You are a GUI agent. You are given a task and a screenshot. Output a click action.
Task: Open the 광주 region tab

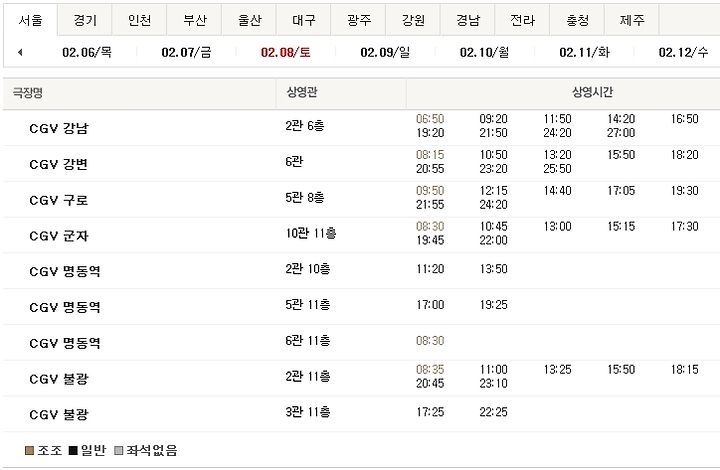pyautogui.click(x=358, y=20)
